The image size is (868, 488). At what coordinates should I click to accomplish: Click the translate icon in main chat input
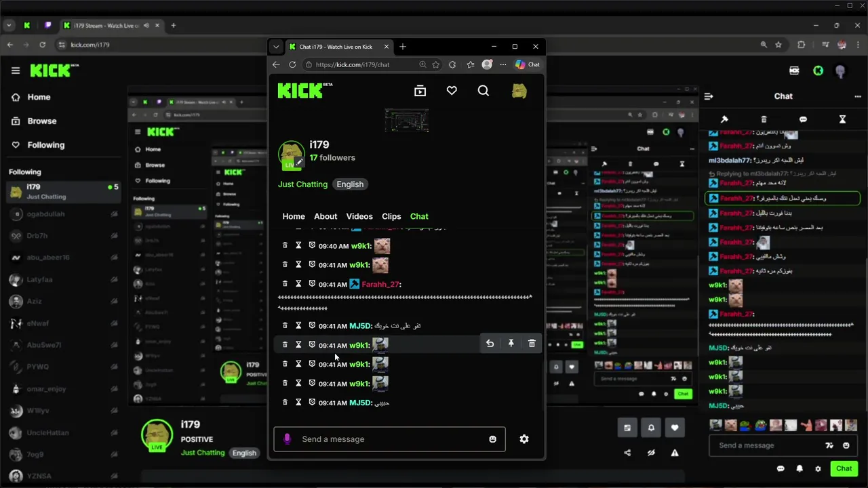829,445
